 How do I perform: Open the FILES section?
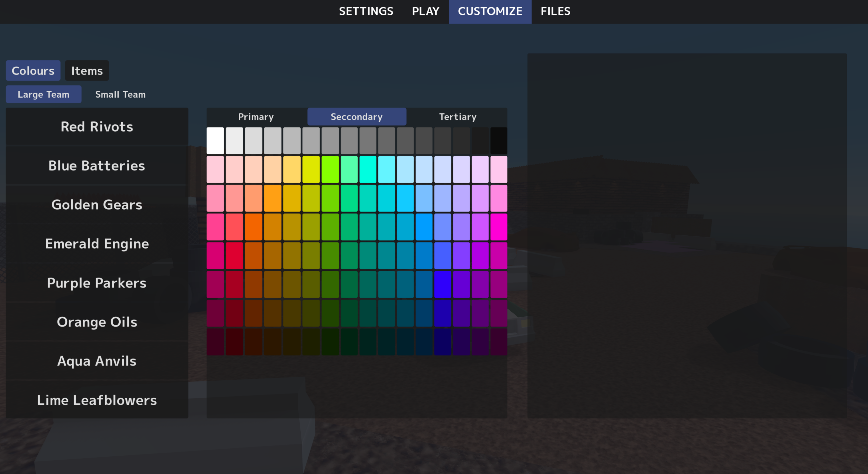click(555, 11)
